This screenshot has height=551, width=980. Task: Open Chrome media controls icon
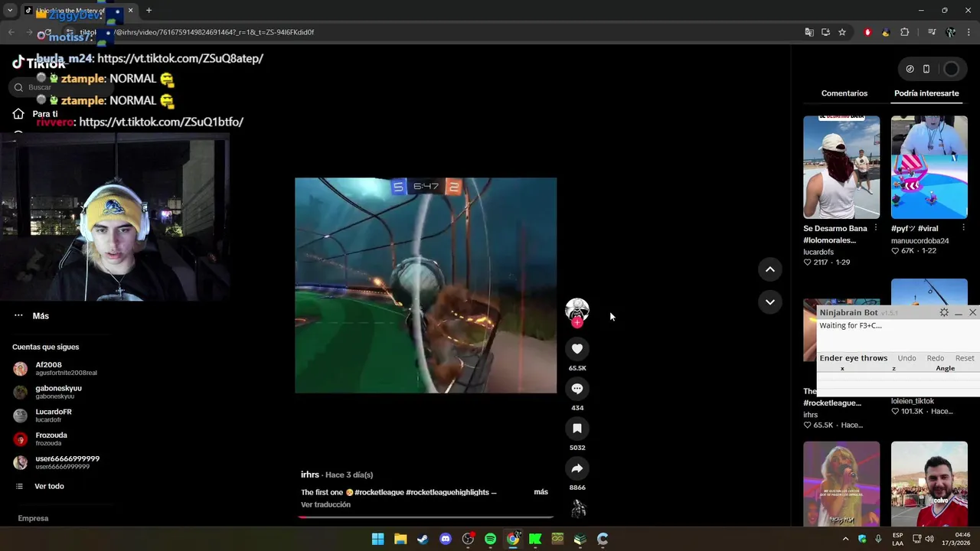pos(932,32)
